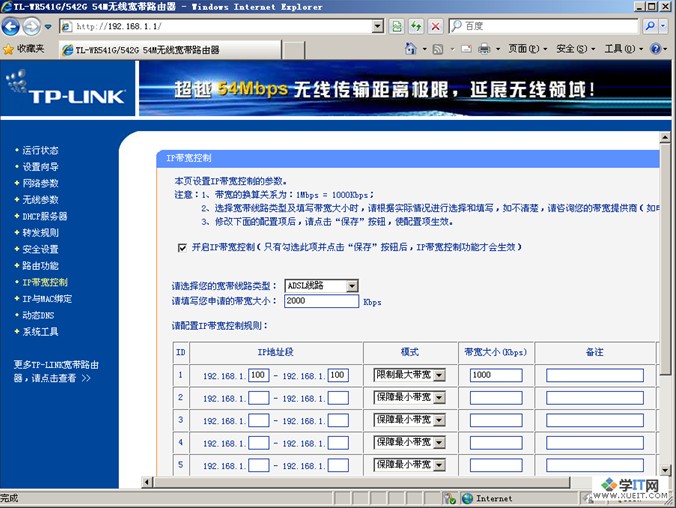Open the search provider dropdown arrow
Image resolution: width=676 pixels, height=508 pixels.
click(663, 26)
